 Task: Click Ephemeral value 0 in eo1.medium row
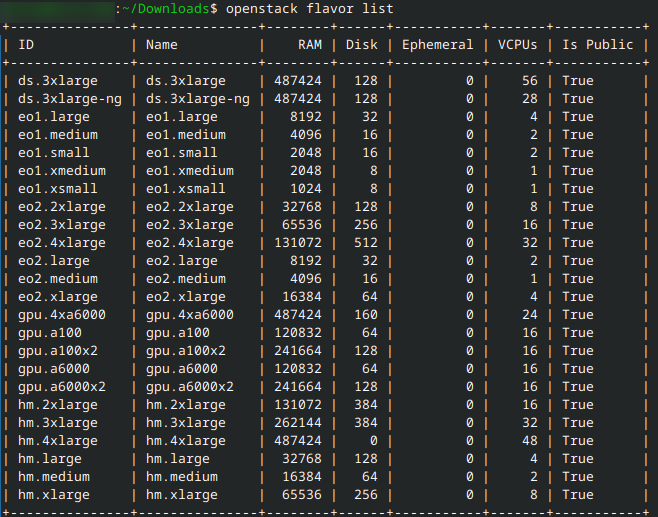click(x=470, y=135)
